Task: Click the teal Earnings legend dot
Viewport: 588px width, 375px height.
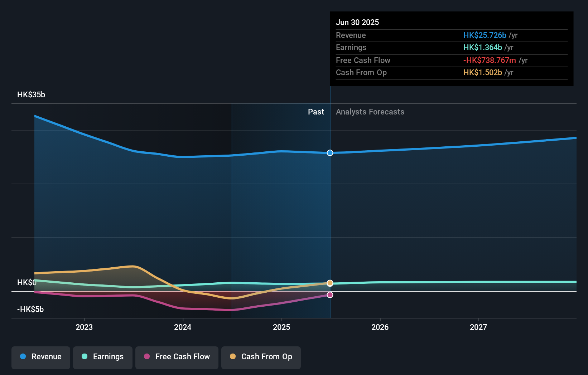Action: click(84, 357)
